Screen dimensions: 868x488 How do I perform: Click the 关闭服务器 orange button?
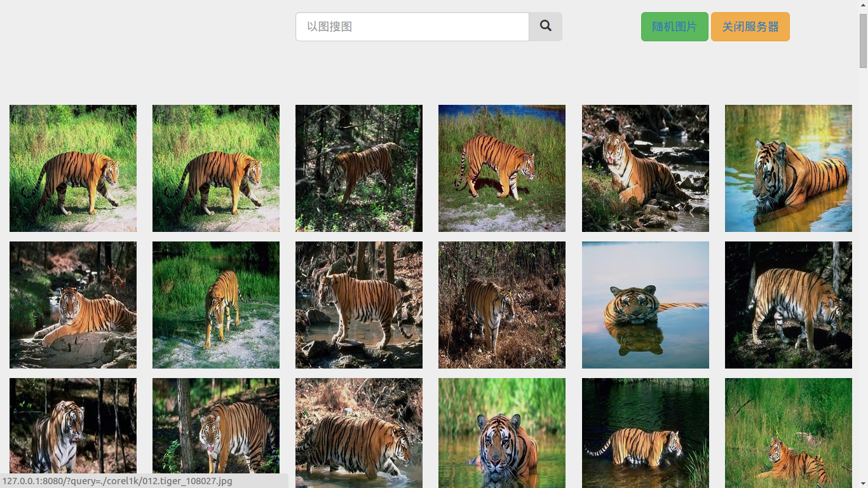[x=750, y=26]
